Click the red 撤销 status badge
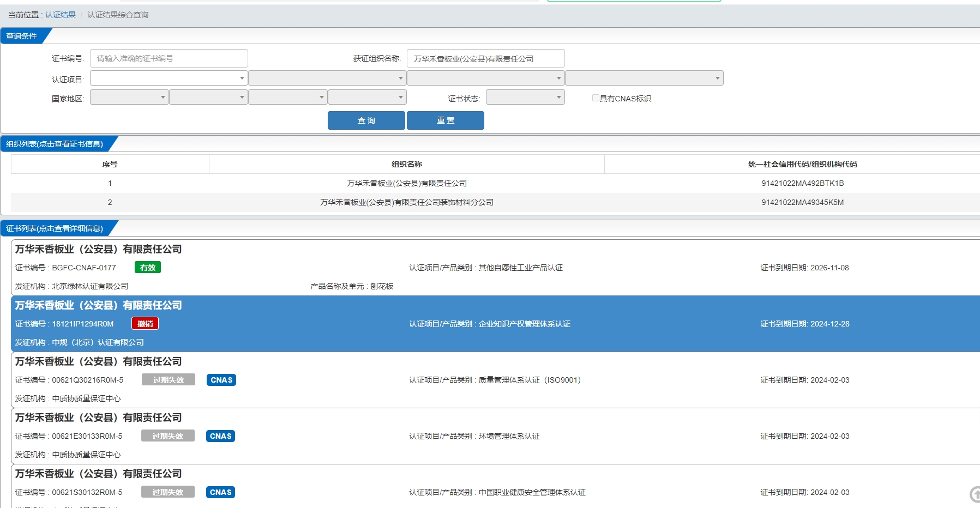980x508 pixels. (145, 324)
